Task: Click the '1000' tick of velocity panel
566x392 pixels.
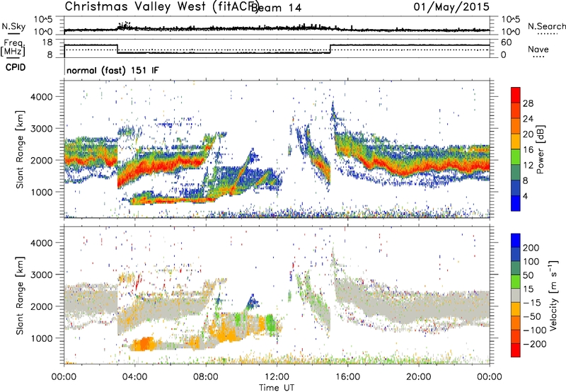Action: tap(42, 338)
